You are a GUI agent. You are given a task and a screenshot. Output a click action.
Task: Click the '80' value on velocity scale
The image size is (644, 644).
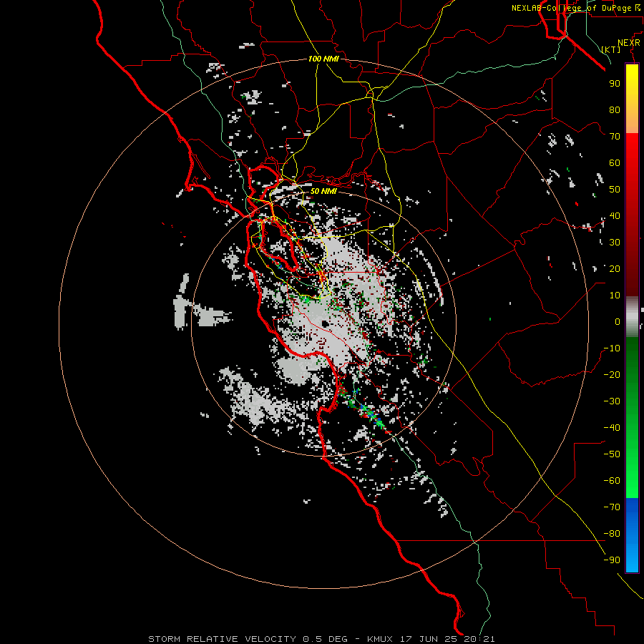[615, 110]
